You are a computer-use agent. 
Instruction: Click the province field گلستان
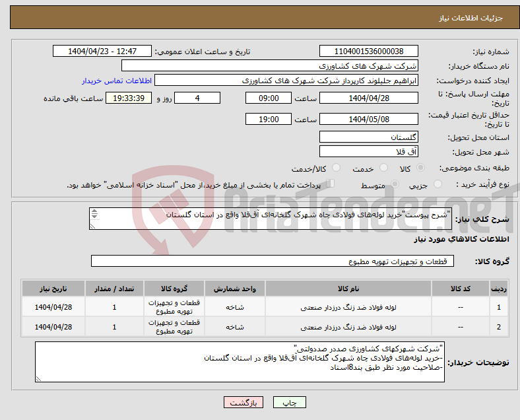369,137
